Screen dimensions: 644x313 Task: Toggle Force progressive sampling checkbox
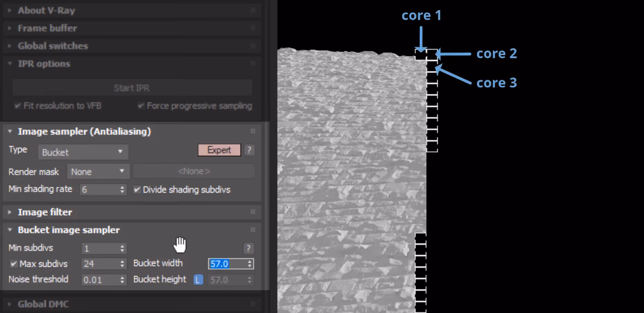pyautogui.click(x=140, y=106)
